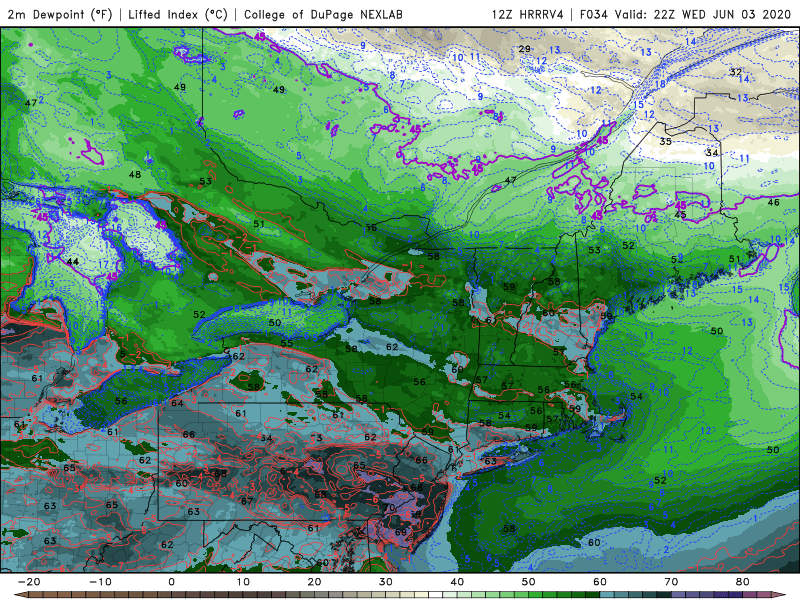Click the "F034" forecast hour label
The image size is (800, 600).
(594, 14)
